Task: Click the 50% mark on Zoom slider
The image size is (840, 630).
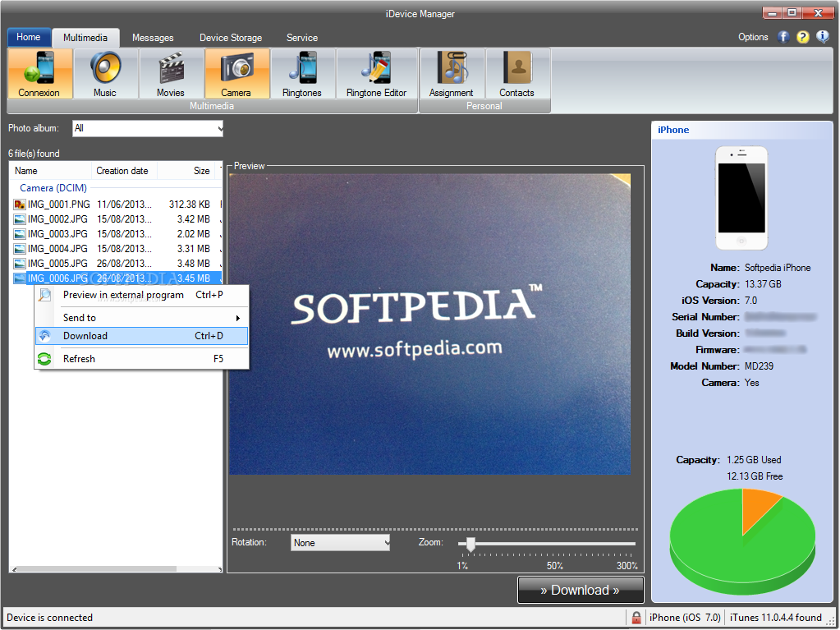Action: click(554, 566)
